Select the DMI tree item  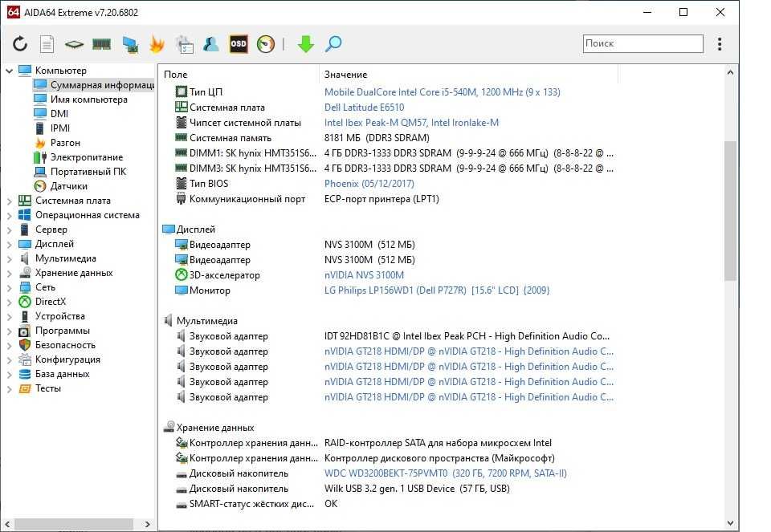pos(59,113)
